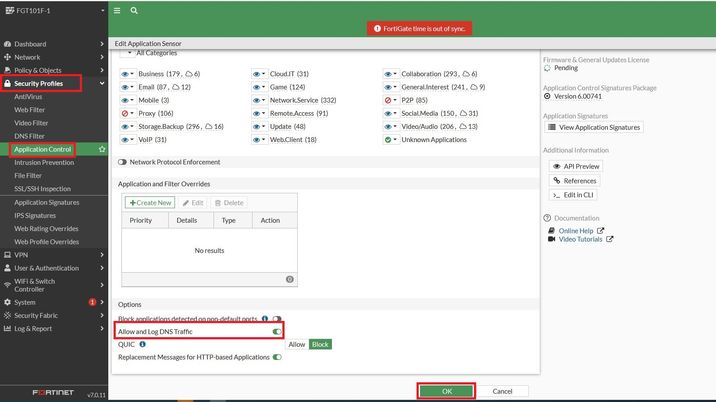This screenshot has width=716, height=402.
Task: Open the search magnifier icon
Action: coord(134,11)
